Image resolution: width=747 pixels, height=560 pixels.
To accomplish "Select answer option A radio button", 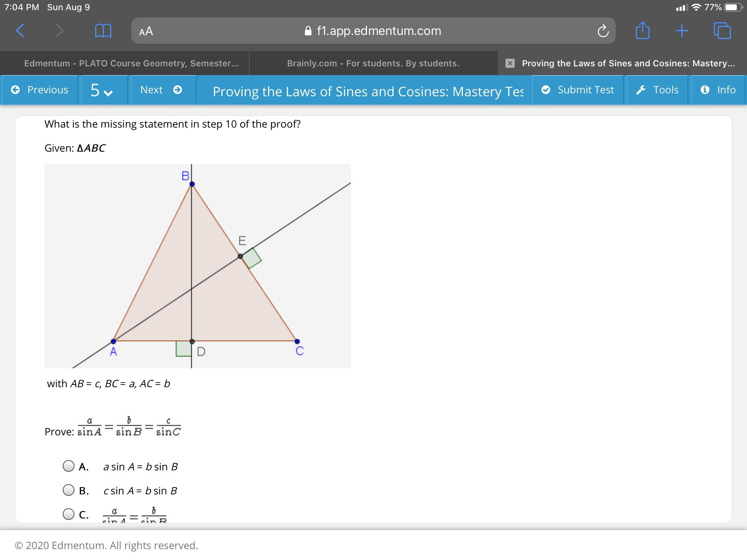I will [69, 466].
